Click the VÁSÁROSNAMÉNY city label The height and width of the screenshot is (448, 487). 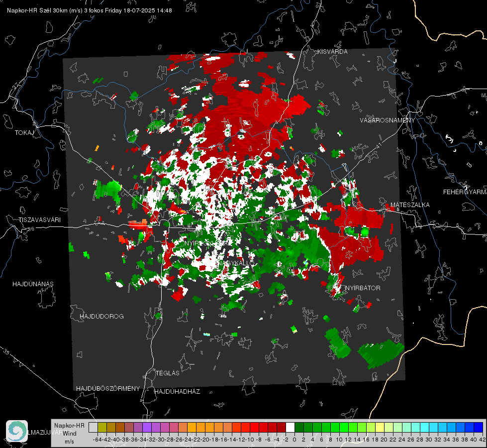(388, 120)
